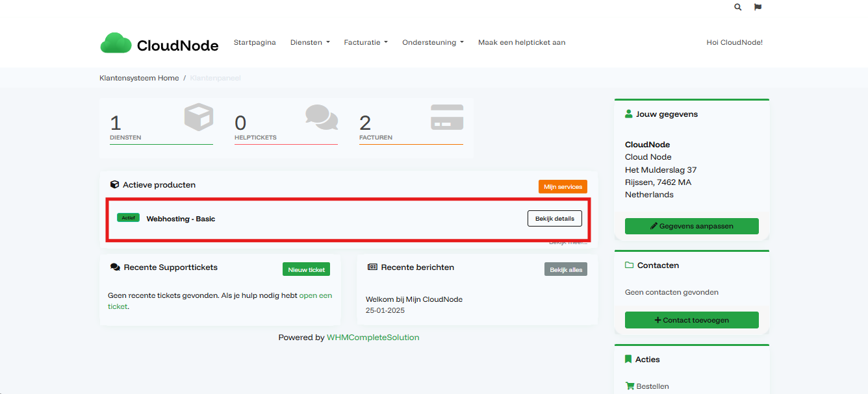Click the DIENSTEN label under the 1 count
The height and width of the screenshot is (394, 868).
[x=125, y=138]
